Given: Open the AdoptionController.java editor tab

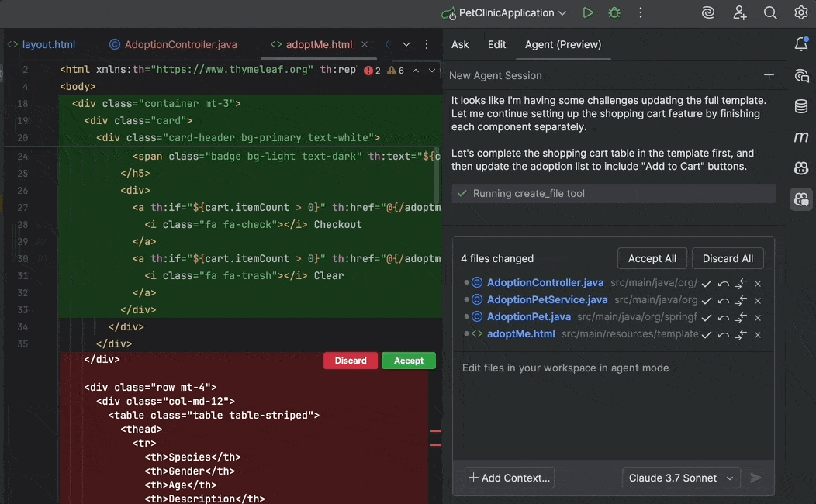Looking at the screenshot, I should (x=173, y=44).
